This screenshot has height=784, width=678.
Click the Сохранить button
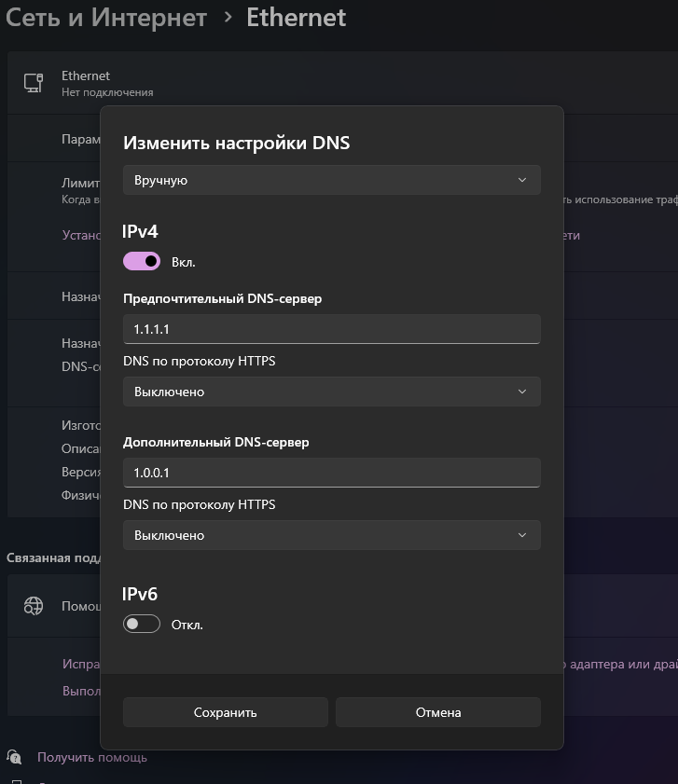225,712
